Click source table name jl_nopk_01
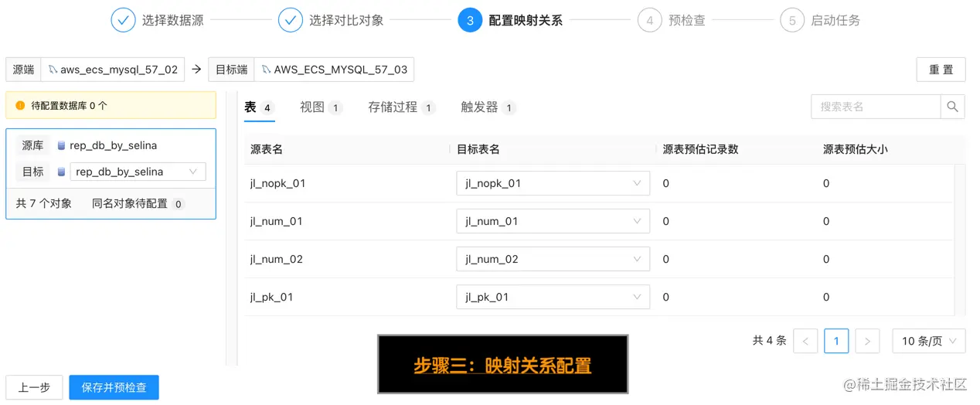 click(278, 183)
